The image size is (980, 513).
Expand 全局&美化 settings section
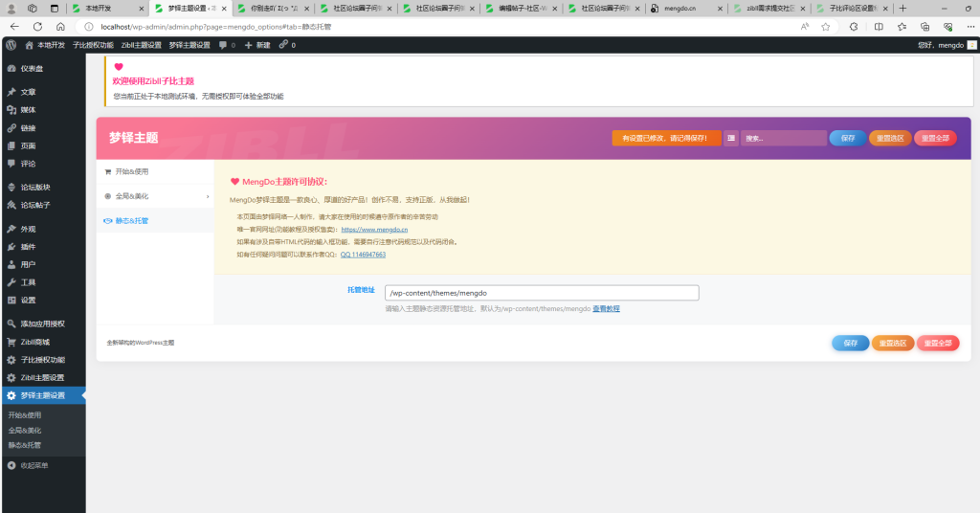tap(155, 196)
